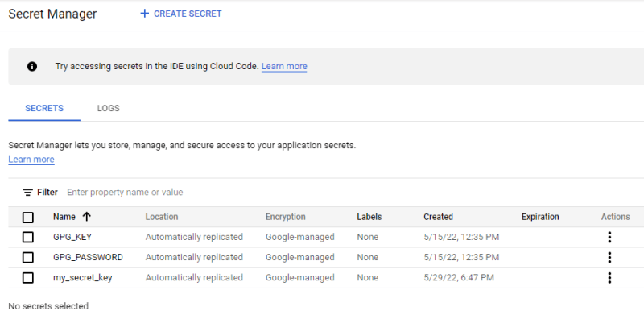Click the filter list icon
644x319 pixels.
point(28,193)
